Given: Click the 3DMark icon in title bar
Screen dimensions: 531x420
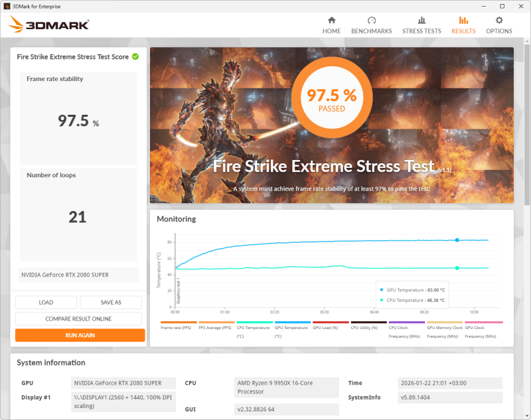Looking at the screenshot, I should point(7,6).
